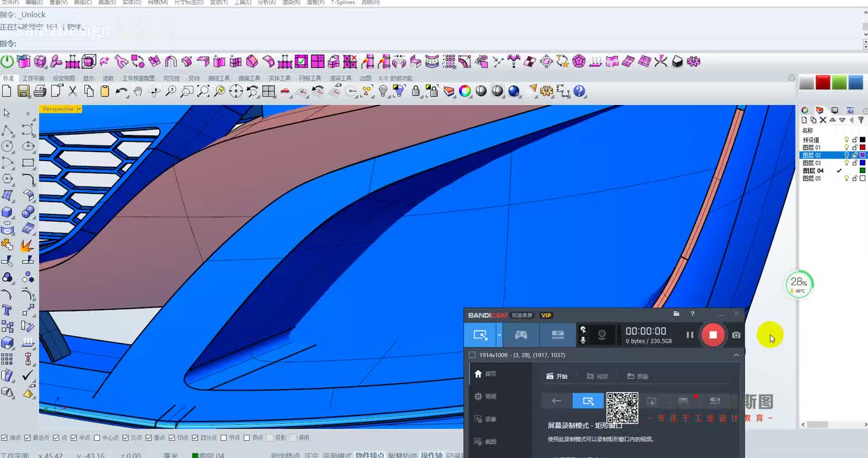Open the Help question mark icon
This screenshot has width=868, height=458.
(579, 92)
